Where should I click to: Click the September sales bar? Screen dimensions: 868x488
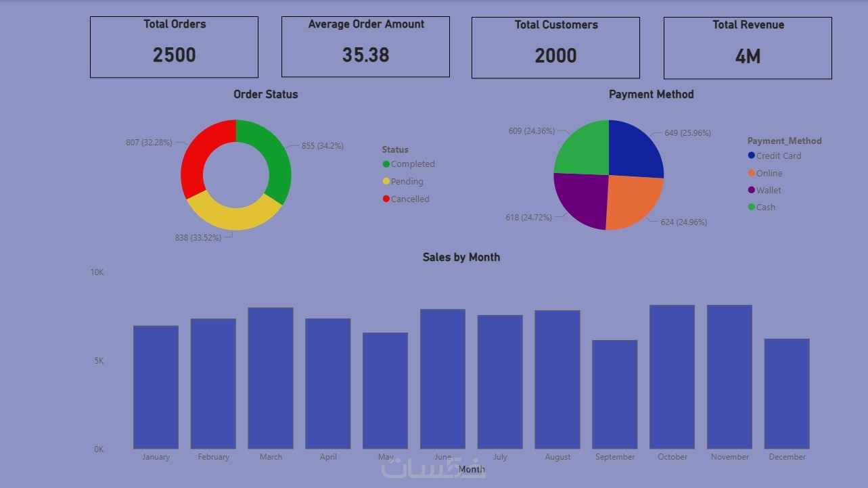615,395
